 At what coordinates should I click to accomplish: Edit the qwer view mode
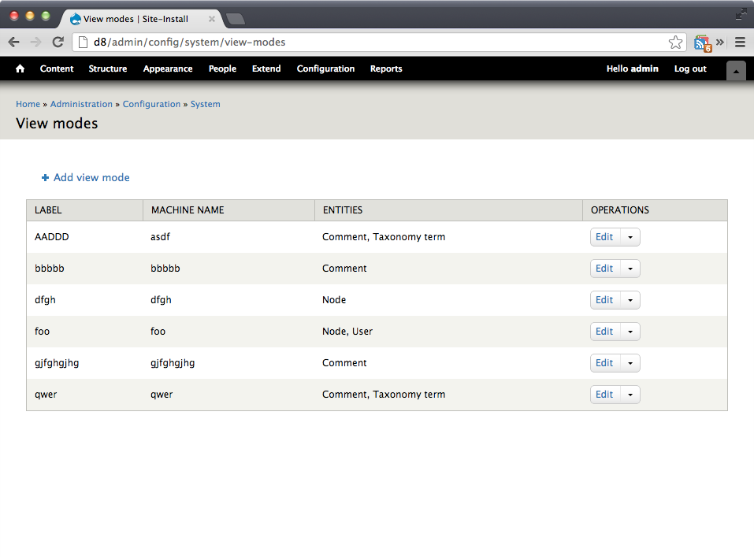604,395
